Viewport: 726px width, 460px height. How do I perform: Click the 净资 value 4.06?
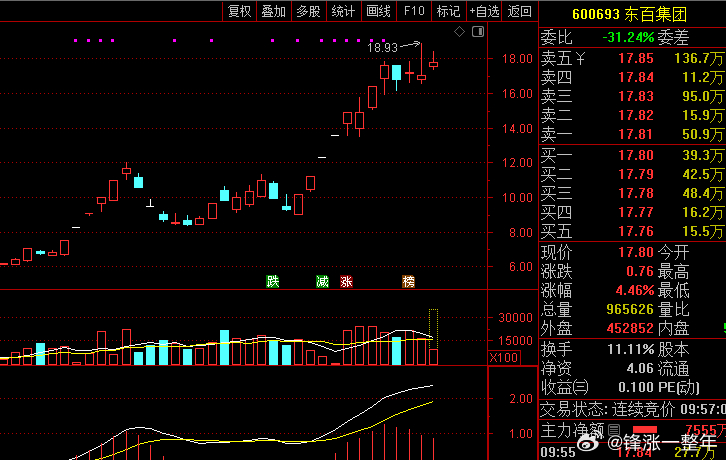click(640, 368)
